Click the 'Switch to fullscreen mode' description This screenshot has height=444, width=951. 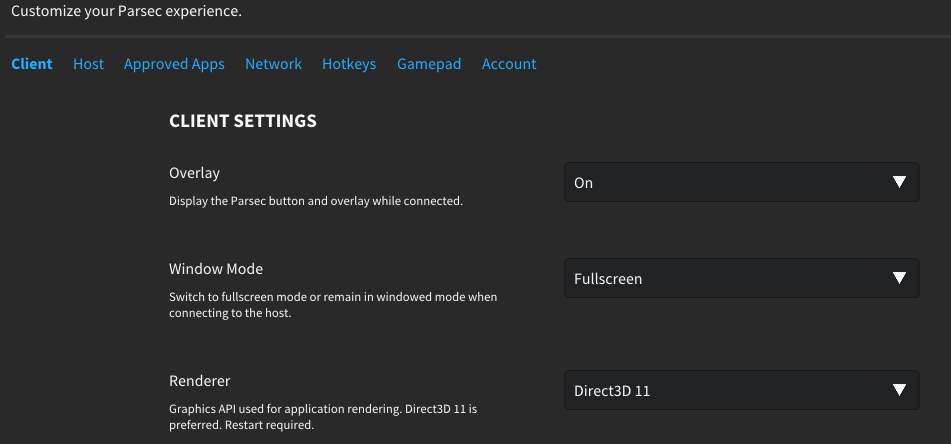[x=333, y=306]
